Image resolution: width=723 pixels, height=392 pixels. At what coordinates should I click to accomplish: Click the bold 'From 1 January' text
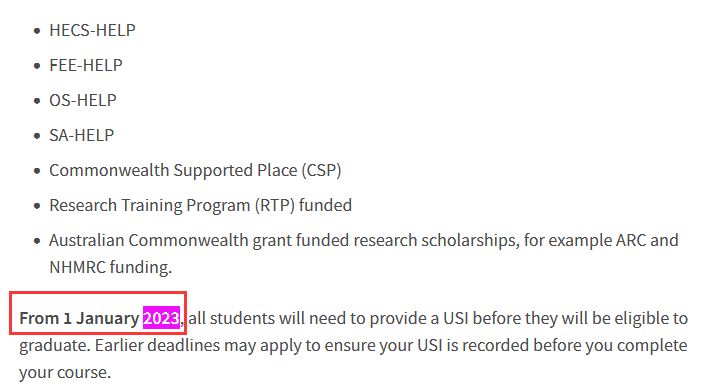click(x=79, y=319)
